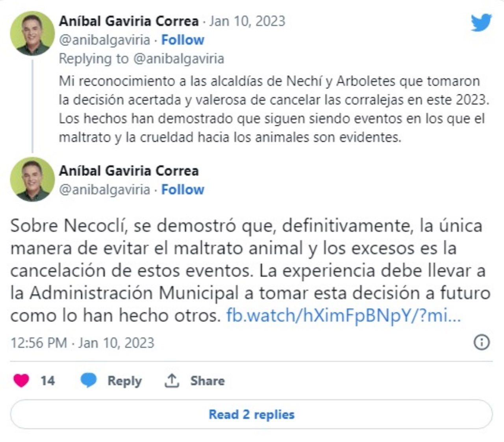Follow @anibalgaviria in the first tweet
Viewport: 504px width, 442px height.
[183, 40]
